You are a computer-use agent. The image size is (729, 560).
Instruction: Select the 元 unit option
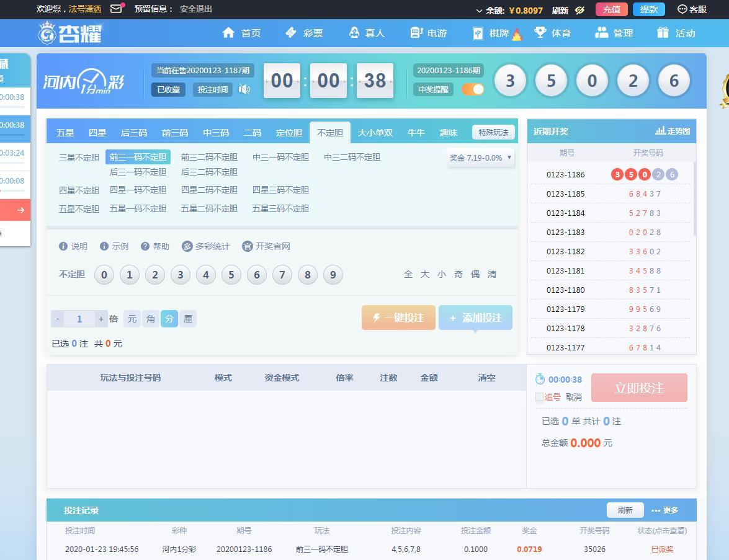point(132,319)
